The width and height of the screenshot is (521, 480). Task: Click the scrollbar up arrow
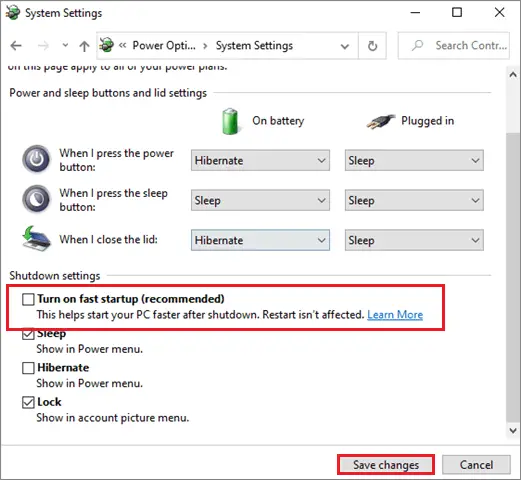pyautogui.click(x=513, y=75)
